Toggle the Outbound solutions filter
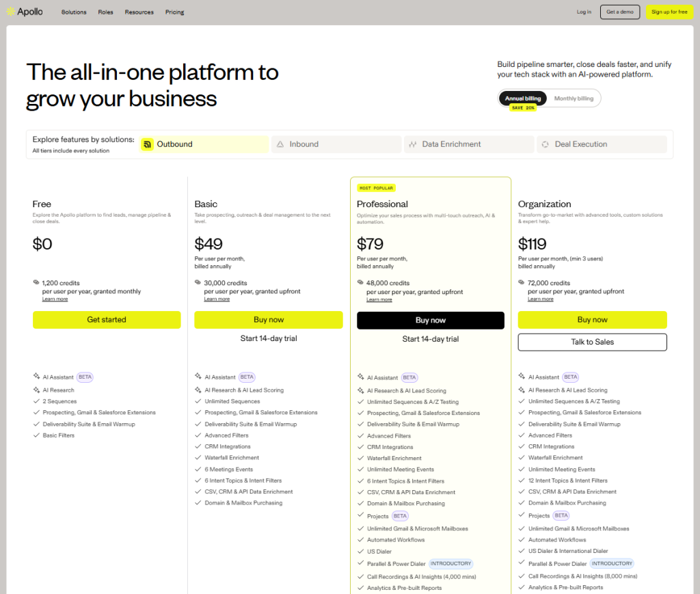This screenshot has height=594, width=700. pyautogui.click(x=203, y=144)
